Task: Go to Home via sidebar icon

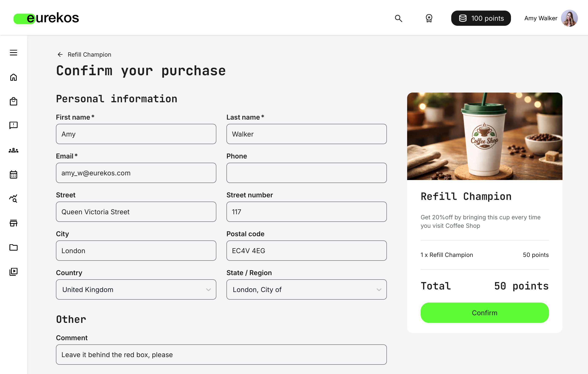Action: click(x=14, y=77)
